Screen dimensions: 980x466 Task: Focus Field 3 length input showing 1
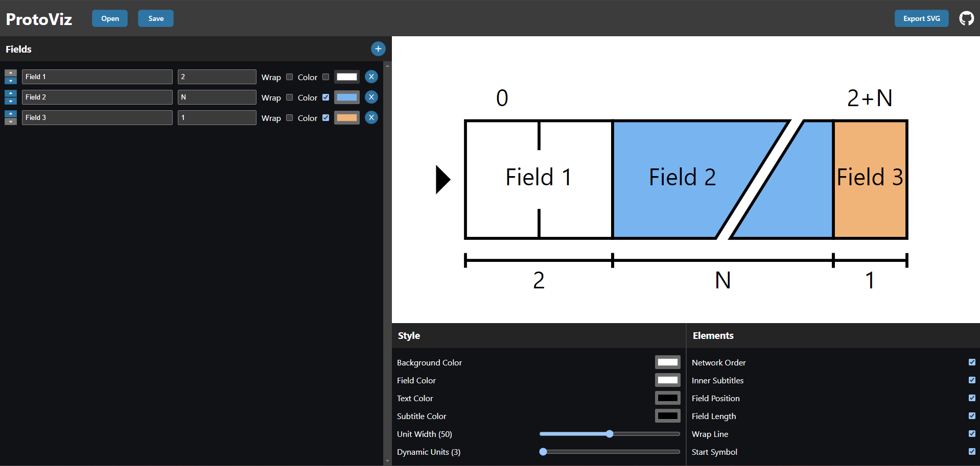tap(217, 117)
